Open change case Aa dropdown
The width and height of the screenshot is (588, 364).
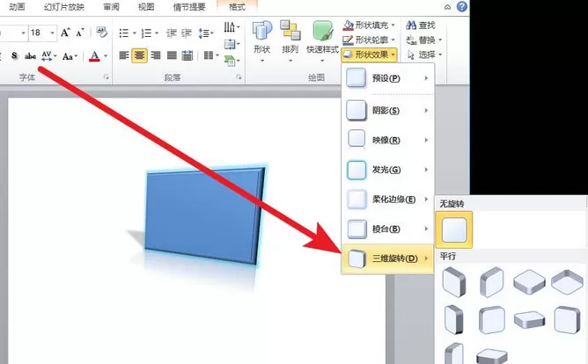[70, 56]
